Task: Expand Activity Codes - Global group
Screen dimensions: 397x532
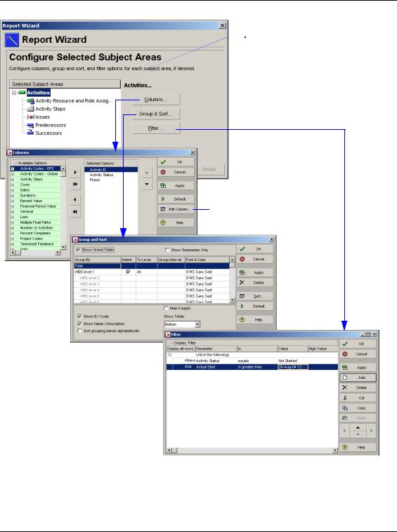Action: (13, 174)
